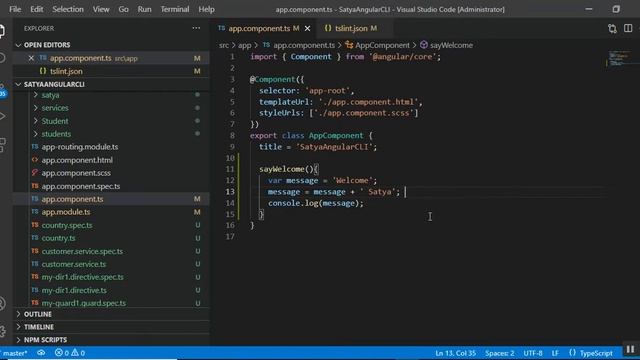640x360 pixels.
Task: Click Spaces: 2 indentation indicator
Action: coord(500,353)
